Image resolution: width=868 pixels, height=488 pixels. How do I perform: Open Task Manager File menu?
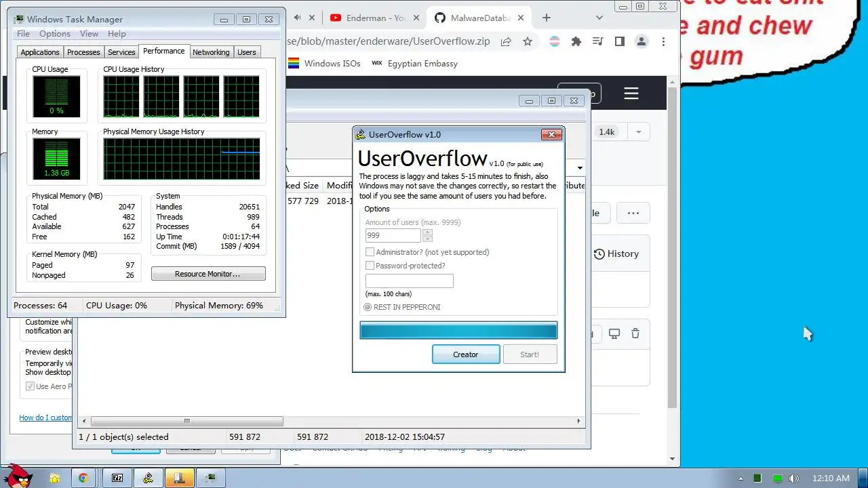point(23,34)
